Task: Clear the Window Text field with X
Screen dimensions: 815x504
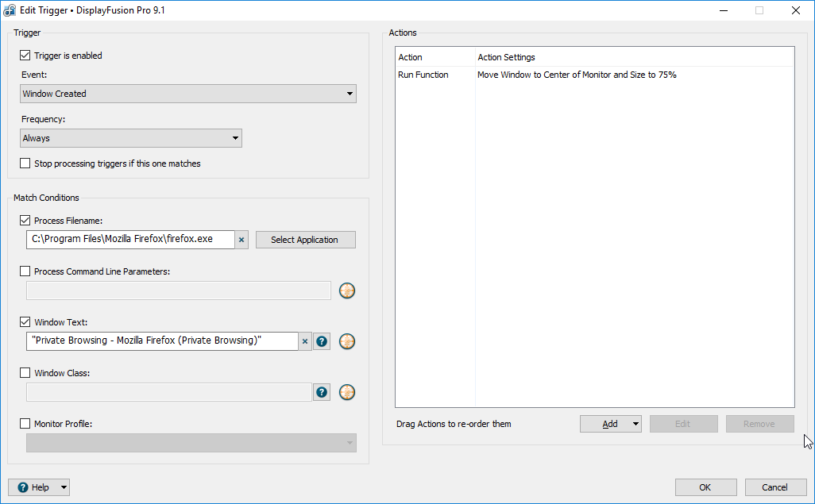Action: click(305, 341)
